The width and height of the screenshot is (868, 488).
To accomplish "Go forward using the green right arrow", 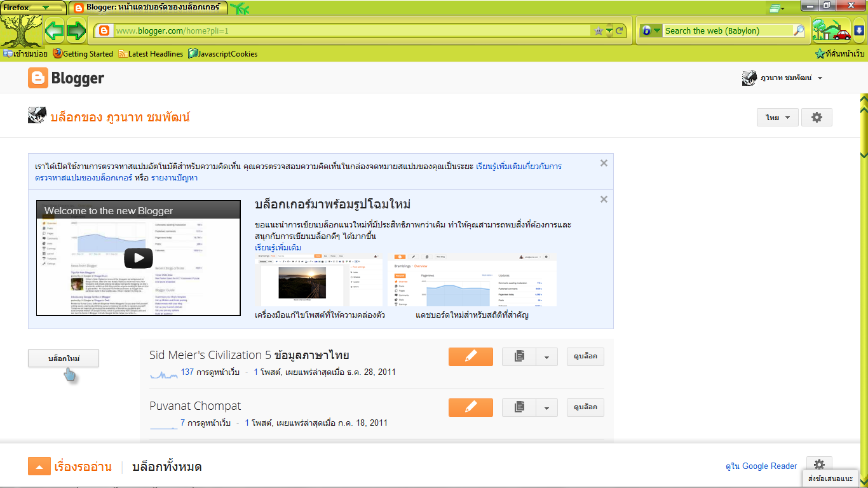I will pos(76,30).
